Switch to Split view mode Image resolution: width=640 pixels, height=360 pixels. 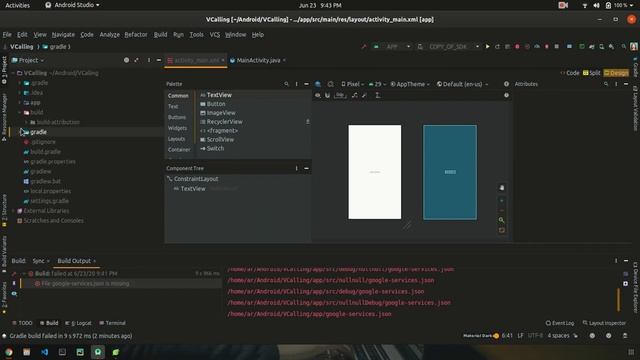coord(591,73)
